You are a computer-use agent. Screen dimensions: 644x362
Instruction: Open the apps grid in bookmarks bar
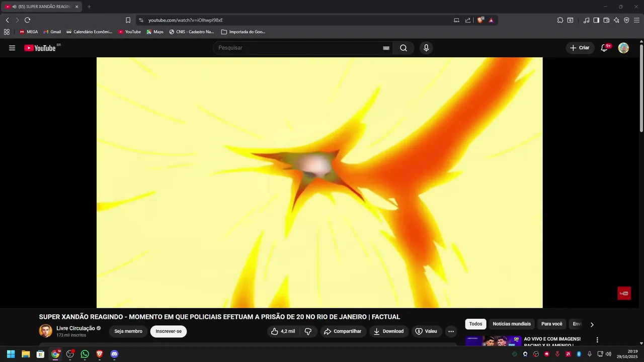pyautogui.click(x=7, y=32)
